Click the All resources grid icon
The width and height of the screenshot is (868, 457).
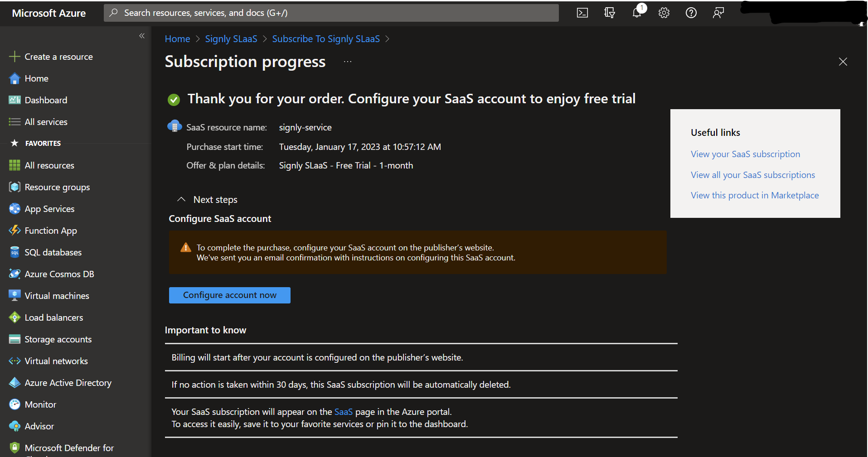(15, 165)
